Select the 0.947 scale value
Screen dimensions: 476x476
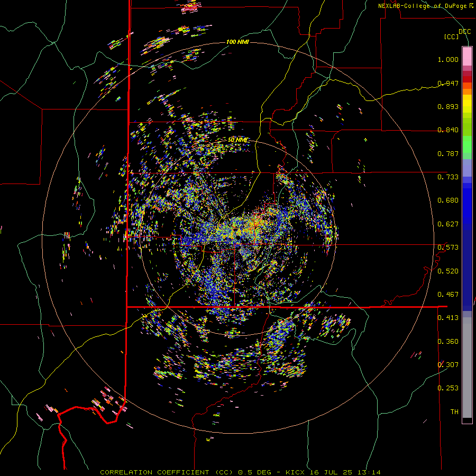pos(448,83)
